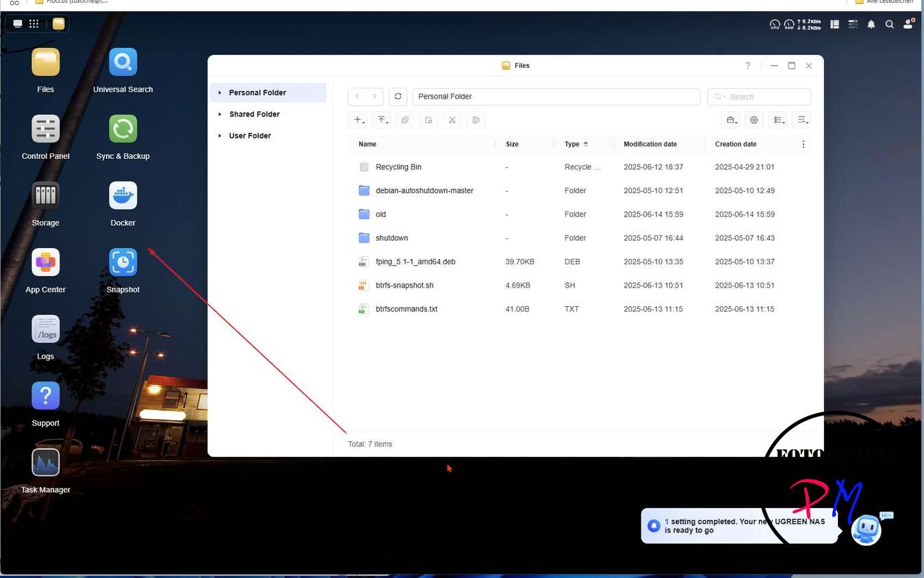Screen dimensions: 924x578
Task: Open the task list icon in top bar
Action: point(853,24)
